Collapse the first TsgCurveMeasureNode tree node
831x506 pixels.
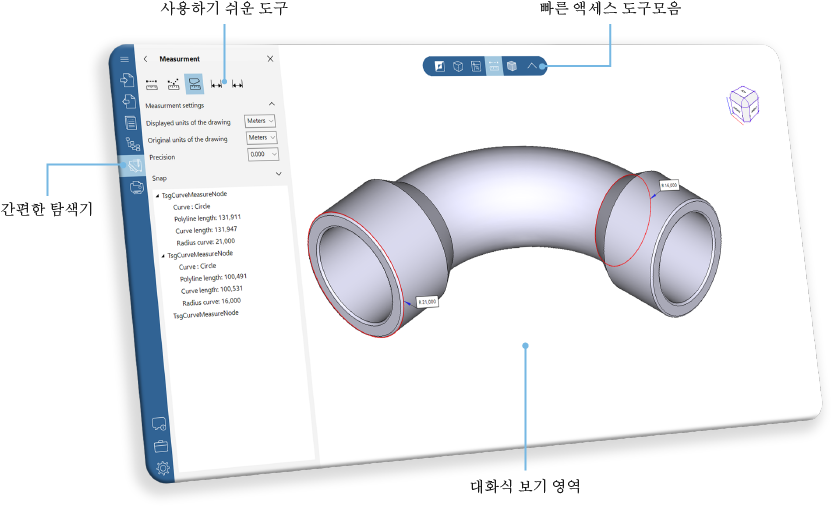(x=157, y=196)
